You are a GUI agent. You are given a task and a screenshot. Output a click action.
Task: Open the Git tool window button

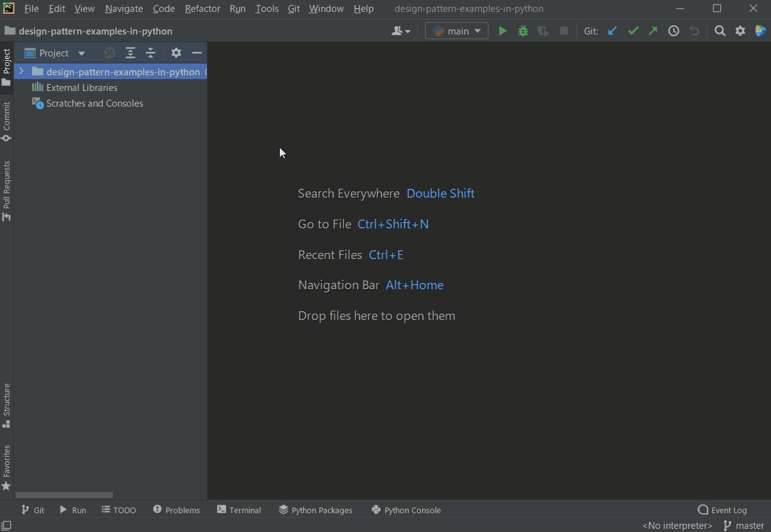tap(33, 510)
